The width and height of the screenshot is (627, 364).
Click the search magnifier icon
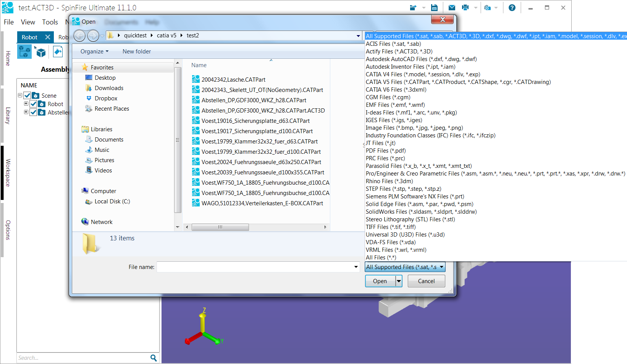(x=154, y=358)
